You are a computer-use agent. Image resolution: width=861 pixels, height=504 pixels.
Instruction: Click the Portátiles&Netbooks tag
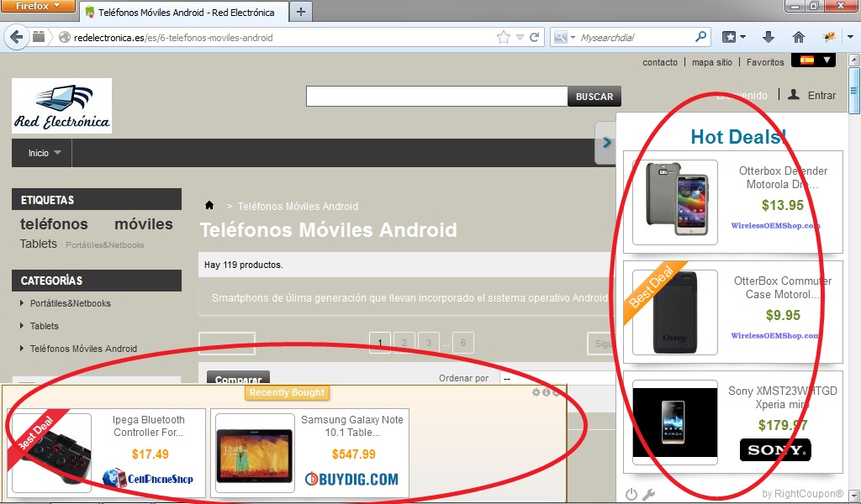(x=104, y=244)
